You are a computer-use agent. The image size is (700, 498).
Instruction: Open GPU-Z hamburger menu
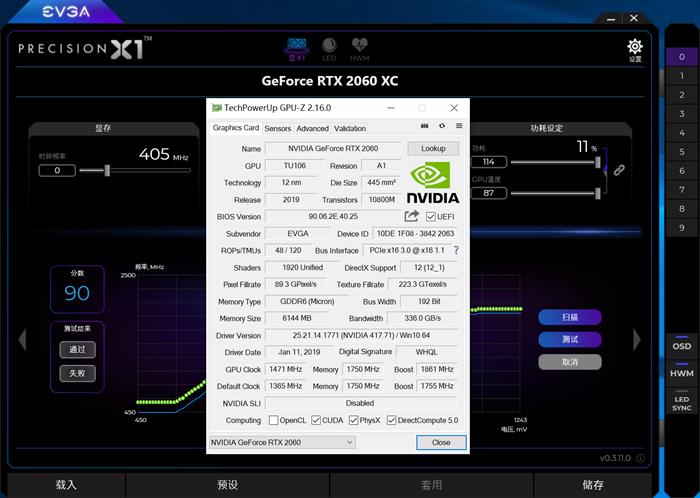(x=459, y=126)
